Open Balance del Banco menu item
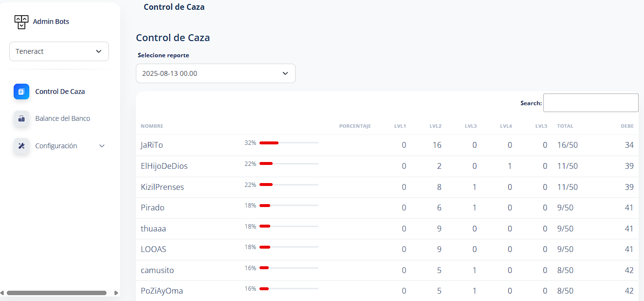The width and height of the screenshot is (644, 301). (x=63, y=118)
